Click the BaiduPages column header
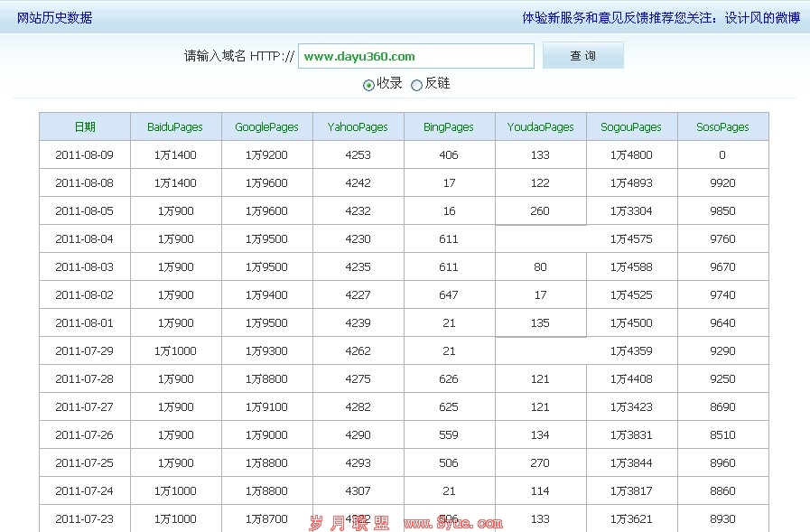The width and height of the screenshot is (810, 532). click(x=175, y=127)
